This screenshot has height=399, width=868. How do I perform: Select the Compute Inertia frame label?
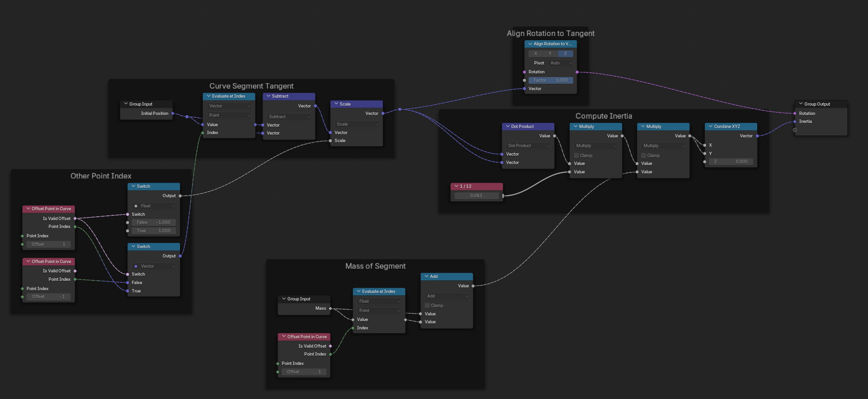(x=604, y=116)
